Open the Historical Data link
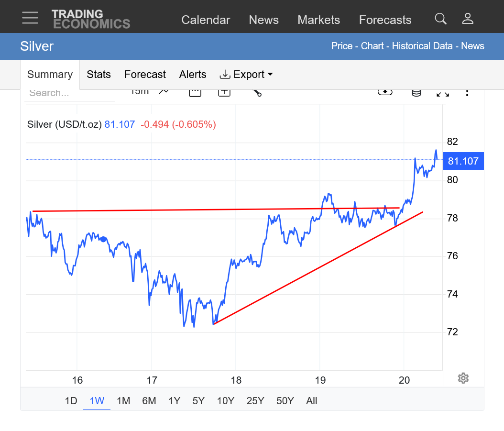 pos(422,46)
